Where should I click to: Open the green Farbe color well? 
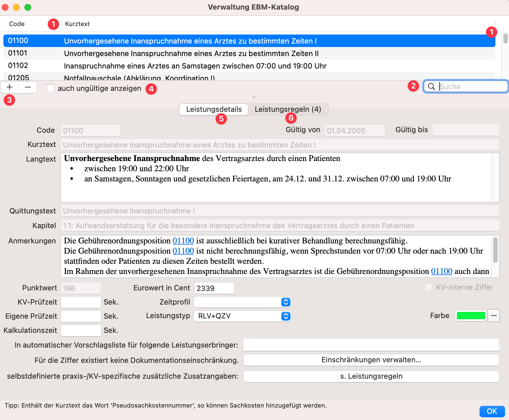click(x=471, y=316)
